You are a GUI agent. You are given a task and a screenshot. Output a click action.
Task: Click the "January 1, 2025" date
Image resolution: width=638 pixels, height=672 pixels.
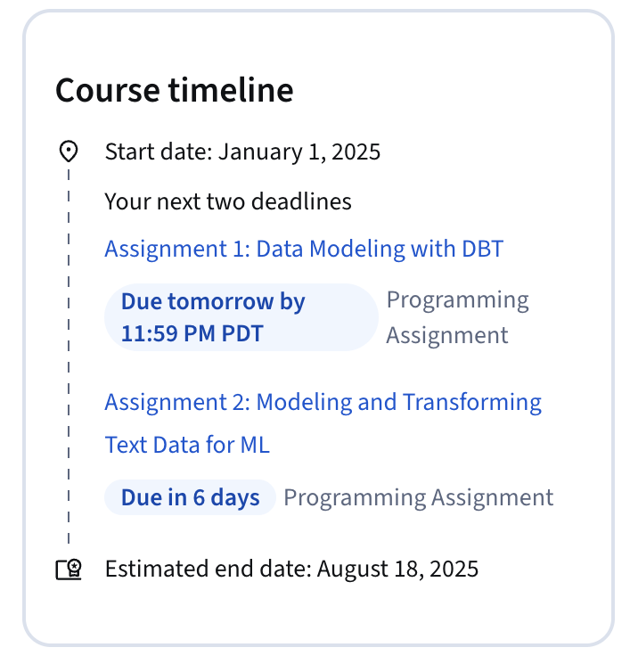pos(299,152)
